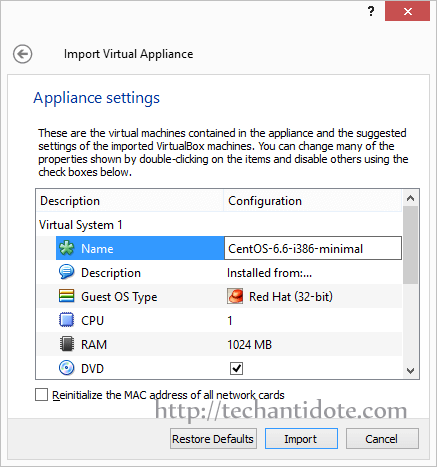Select the Configuration column header
The width and height of the screenshot is (437, 467).
tap(313, 201)
